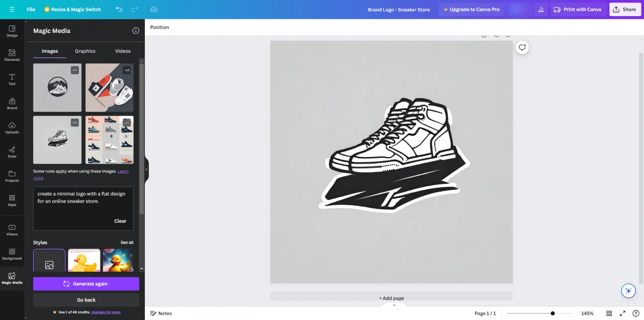The image size is (644, 320).
Task: Select the black sneaker logo thumbnail
Action: pos(57,140)
